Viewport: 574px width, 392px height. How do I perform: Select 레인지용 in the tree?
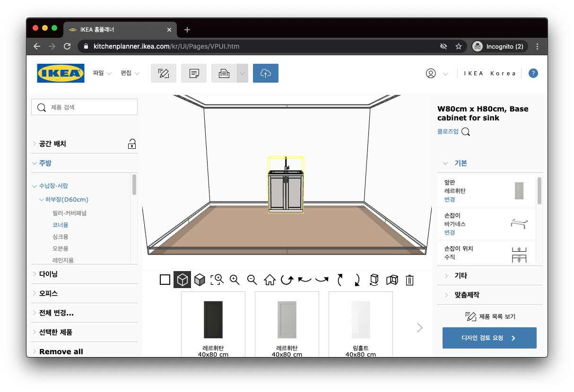63,260
